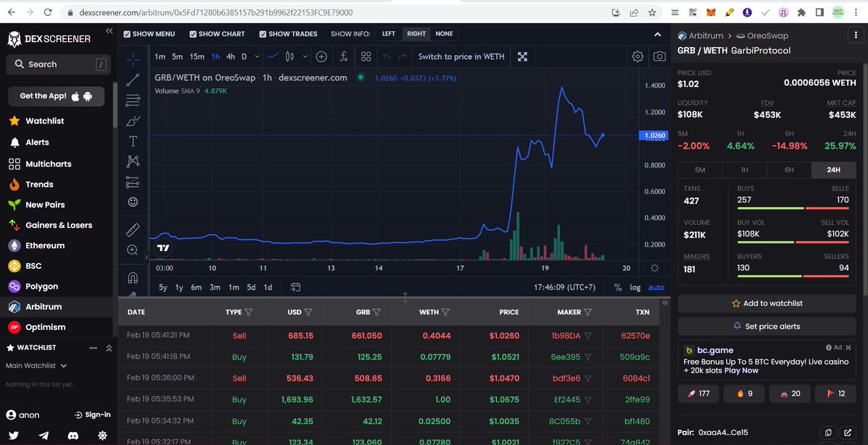This screenshot has height=445, width=868.
Task: Open chart settings gear
Action: coord(637,56)
